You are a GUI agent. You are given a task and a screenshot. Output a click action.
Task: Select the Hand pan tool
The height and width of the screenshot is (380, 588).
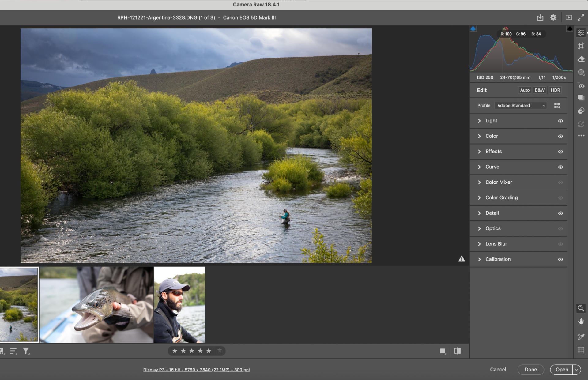[581, 321]
